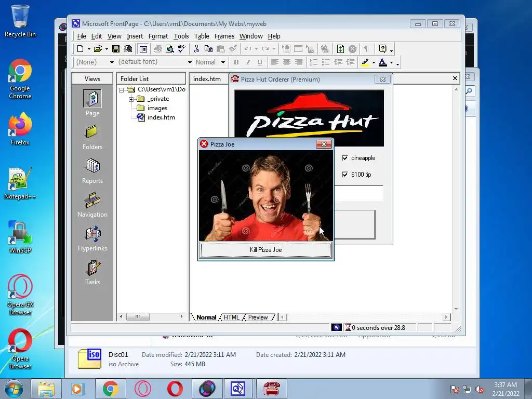Screen dimensions: 532x399
Task: Click the New Page toolbar icon
Action: tap(80, 49)
